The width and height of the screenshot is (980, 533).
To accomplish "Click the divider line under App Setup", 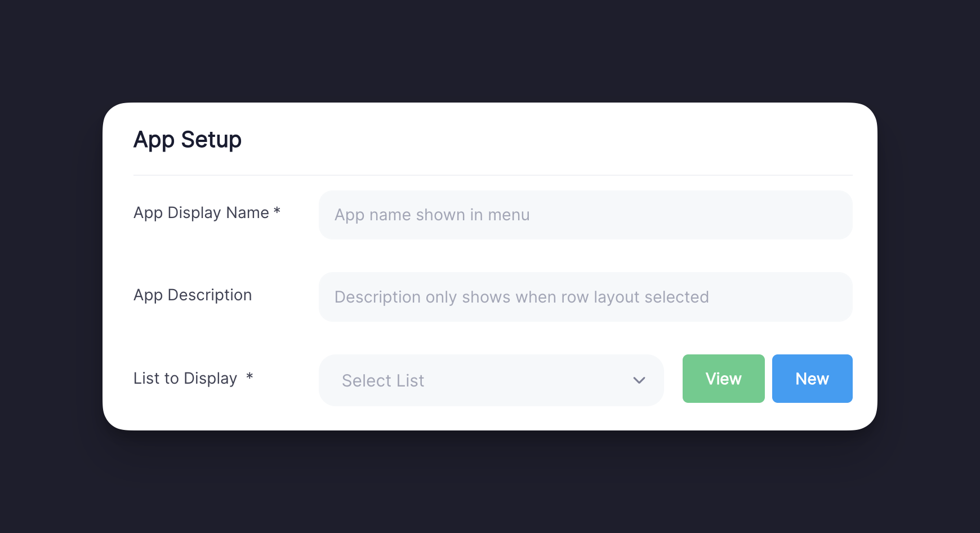I will point(493,175).
